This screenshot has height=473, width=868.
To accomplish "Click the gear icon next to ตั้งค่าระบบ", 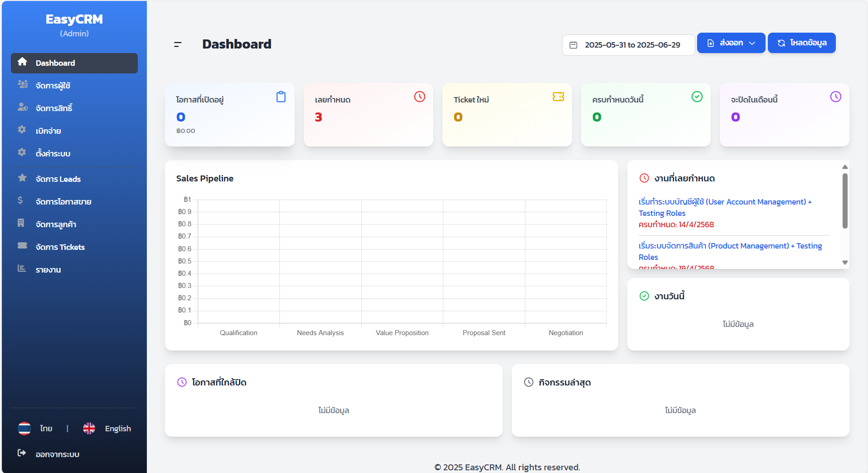I will pos(22,152).
